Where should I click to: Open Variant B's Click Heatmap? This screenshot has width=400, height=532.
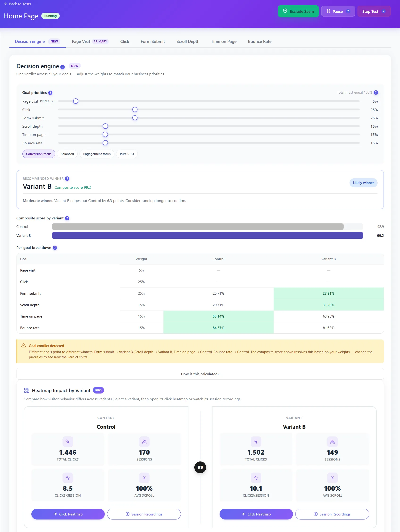click(256, 514)
